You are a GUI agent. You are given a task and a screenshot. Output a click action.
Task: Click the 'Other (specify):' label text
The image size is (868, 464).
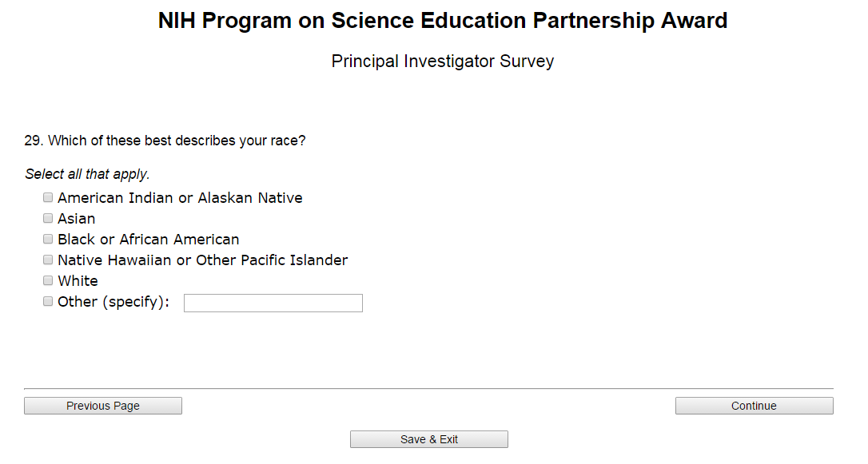113,302
